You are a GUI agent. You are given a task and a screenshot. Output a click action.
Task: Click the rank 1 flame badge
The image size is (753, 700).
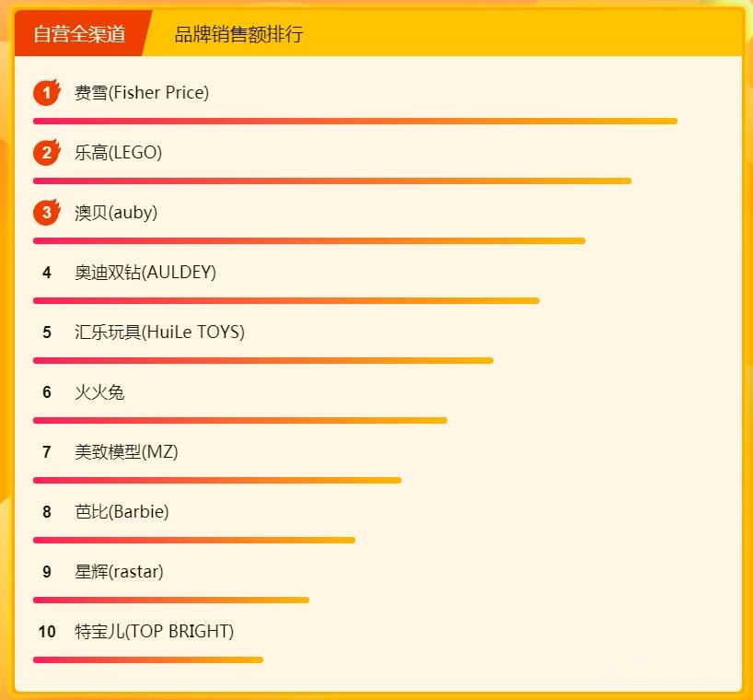click(x=46, y=93)
